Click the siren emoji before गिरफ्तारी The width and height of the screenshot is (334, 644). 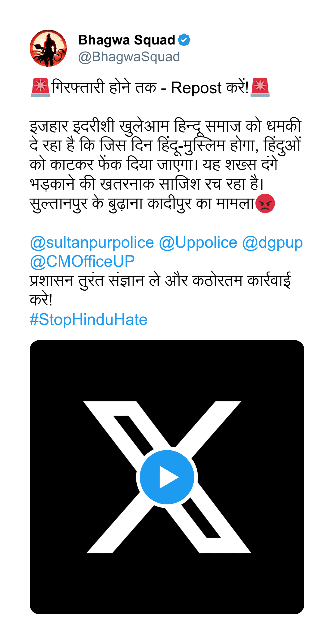(x=41, y=87)
